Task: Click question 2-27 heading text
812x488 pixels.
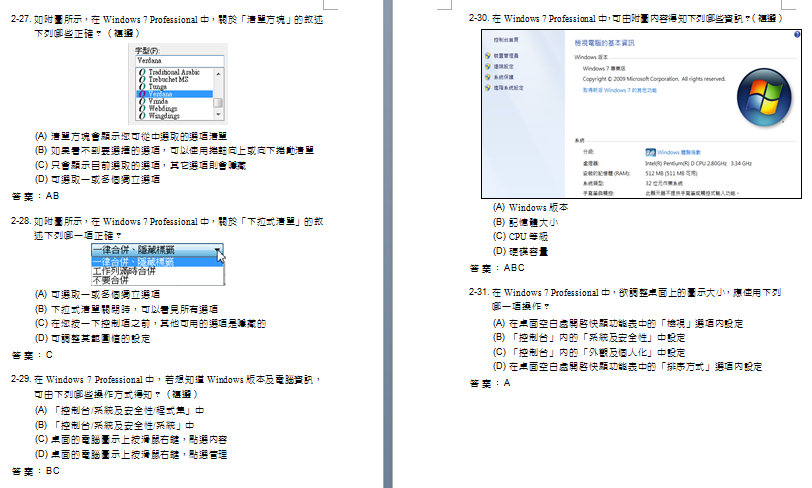Action: pyautogui.click(x=167, y=26)
